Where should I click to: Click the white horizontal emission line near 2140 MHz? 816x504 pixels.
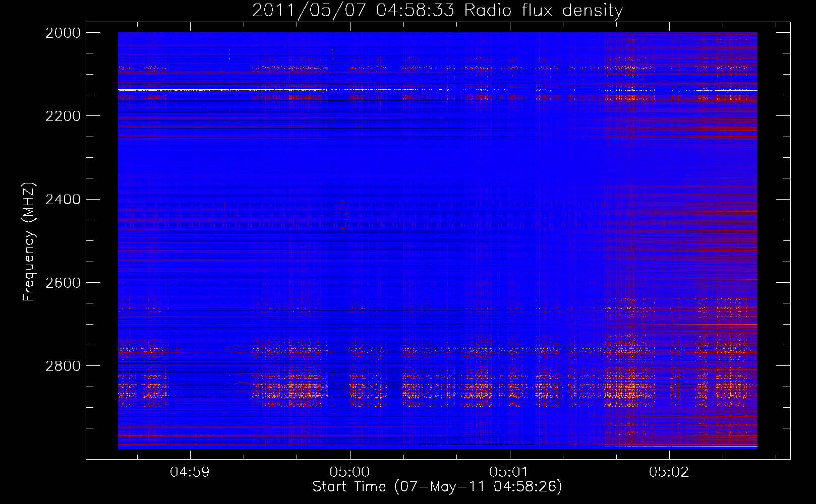437,90
